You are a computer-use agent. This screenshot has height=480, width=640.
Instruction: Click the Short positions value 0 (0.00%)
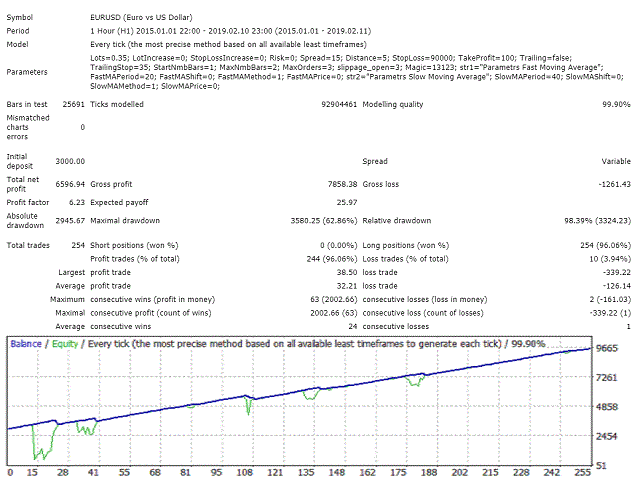(338, 245)
